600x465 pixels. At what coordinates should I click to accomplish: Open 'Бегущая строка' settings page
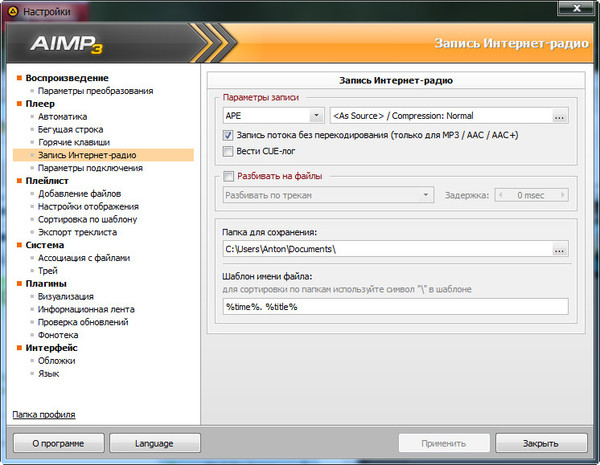[70, 129]
